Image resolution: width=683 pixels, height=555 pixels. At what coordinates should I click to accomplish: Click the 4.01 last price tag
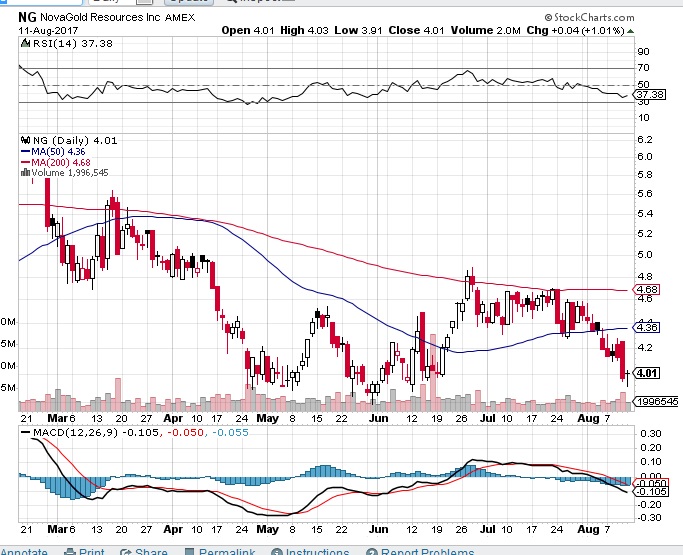647,373
